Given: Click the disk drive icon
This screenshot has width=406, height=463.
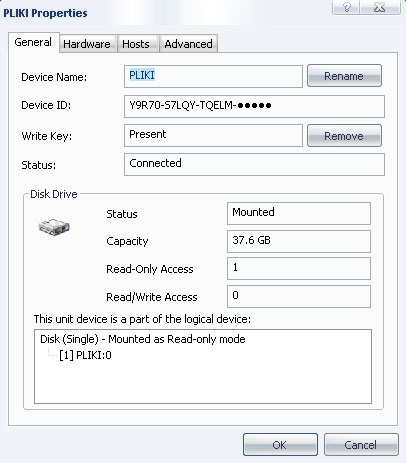Looking at the screenshot, I should click(54, 227).
